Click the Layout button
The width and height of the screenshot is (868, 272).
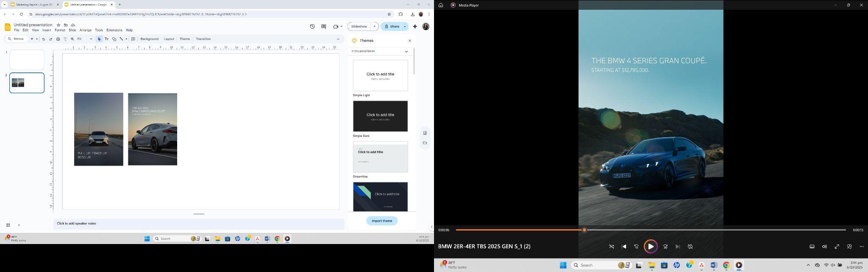pos(169,39)
